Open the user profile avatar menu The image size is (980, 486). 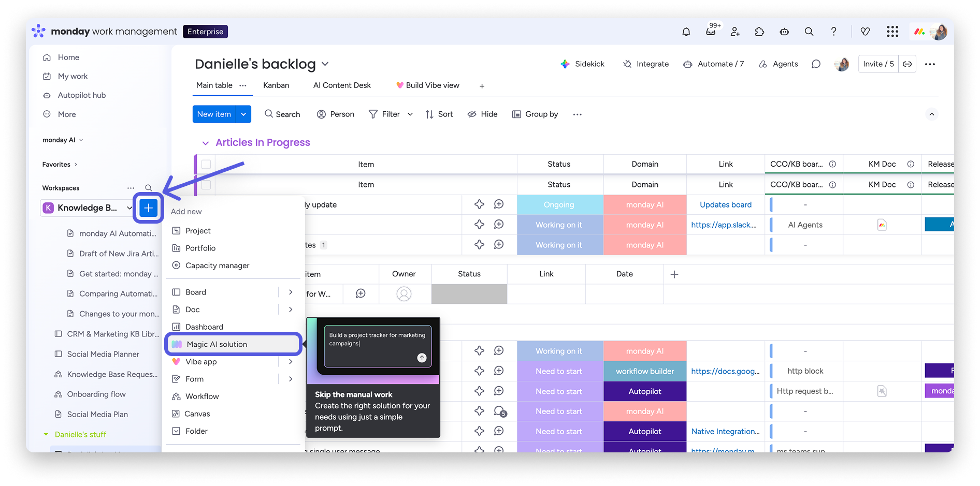tap(939, 32)
